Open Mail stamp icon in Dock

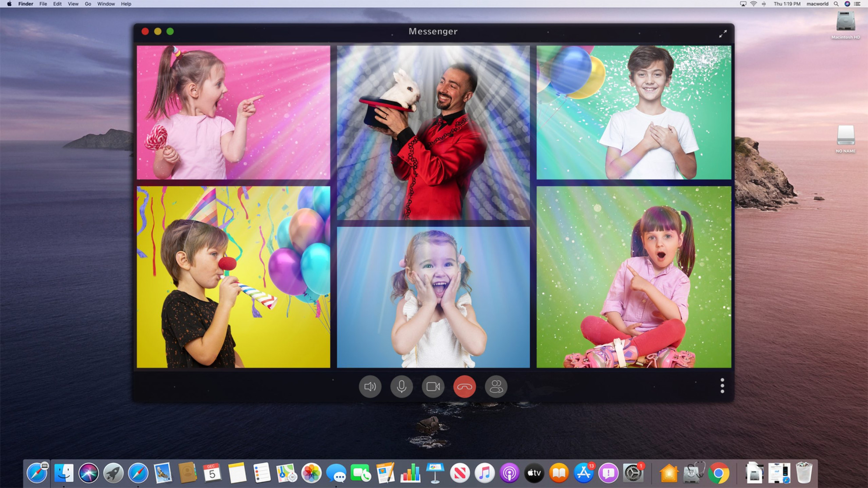[163, 473]
